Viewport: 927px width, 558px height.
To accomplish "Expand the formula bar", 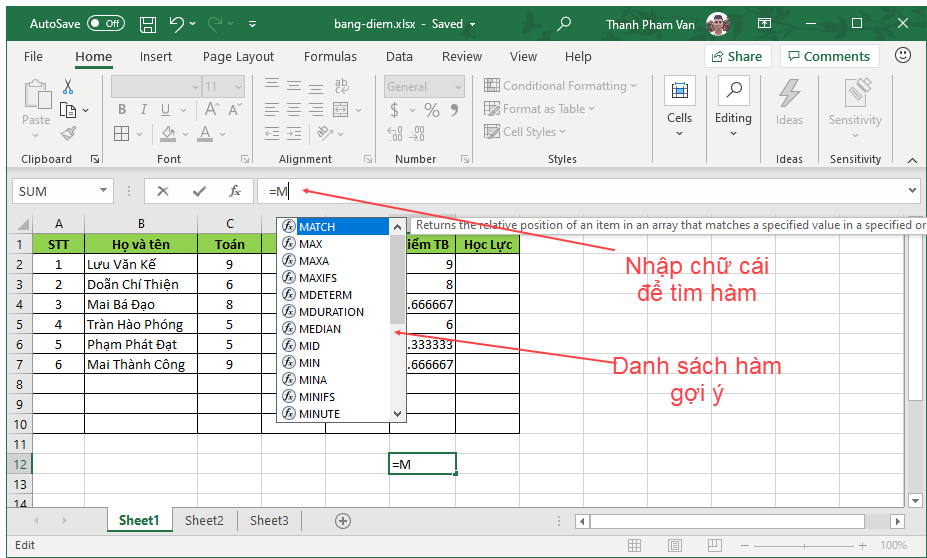I will click(x=912, y=190).
